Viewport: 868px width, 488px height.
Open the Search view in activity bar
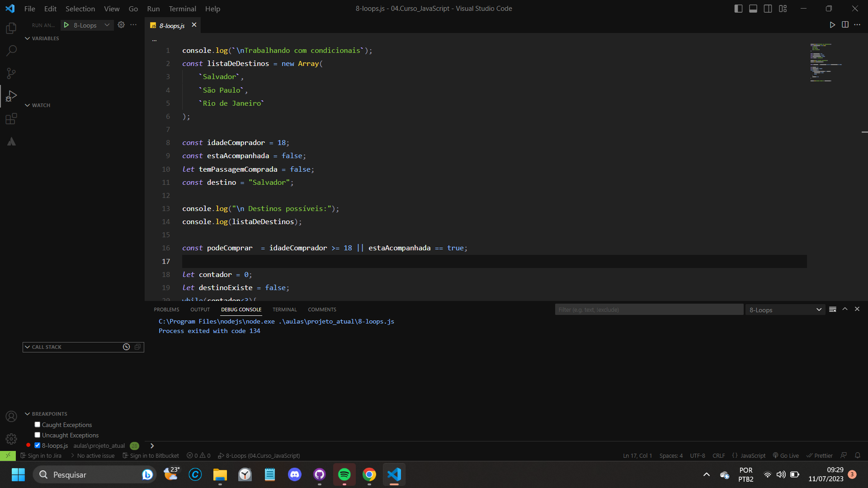(11, 51)
